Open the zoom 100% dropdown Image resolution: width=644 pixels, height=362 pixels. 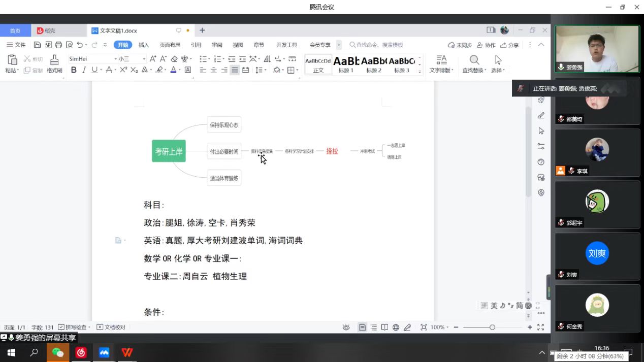[439, 327]
